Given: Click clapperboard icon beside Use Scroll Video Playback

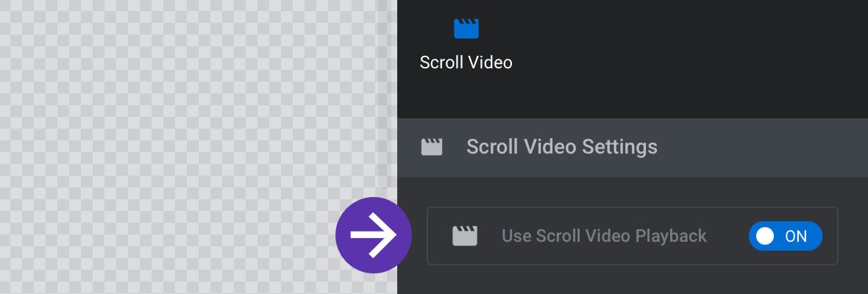Looking at the screenshot, I should coord(464,236).
